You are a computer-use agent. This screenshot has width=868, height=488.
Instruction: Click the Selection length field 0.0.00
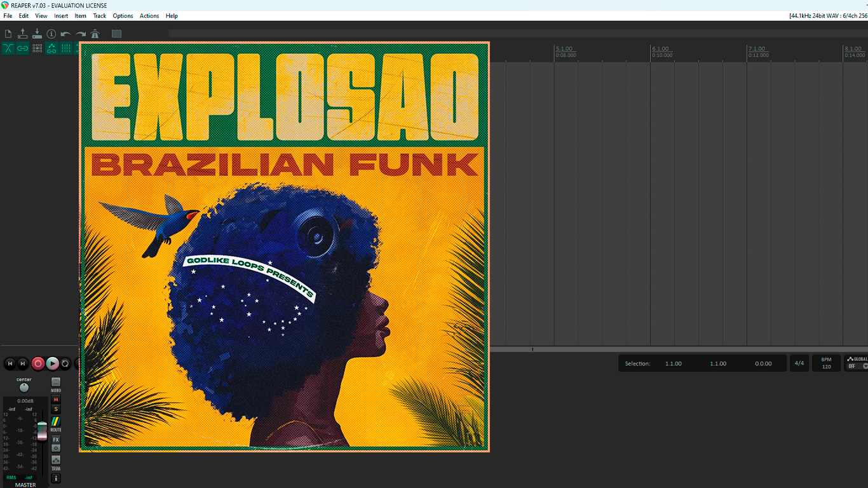763,363
